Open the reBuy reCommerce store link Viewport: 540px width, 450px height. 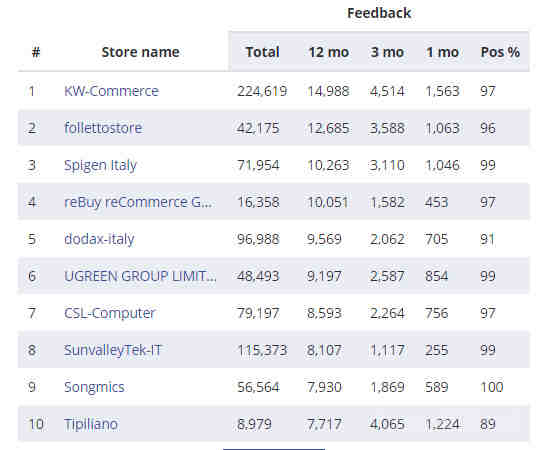point(138,202)
